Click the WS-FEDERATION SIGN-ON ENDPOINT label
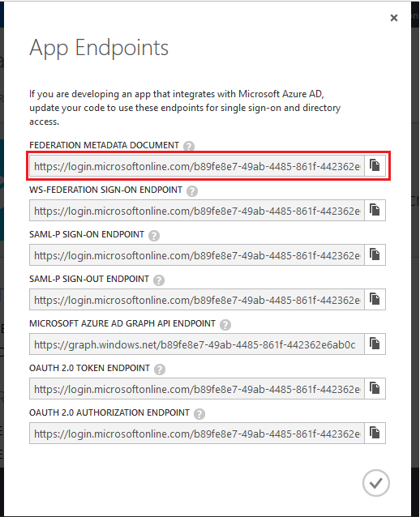 [105, 190]
